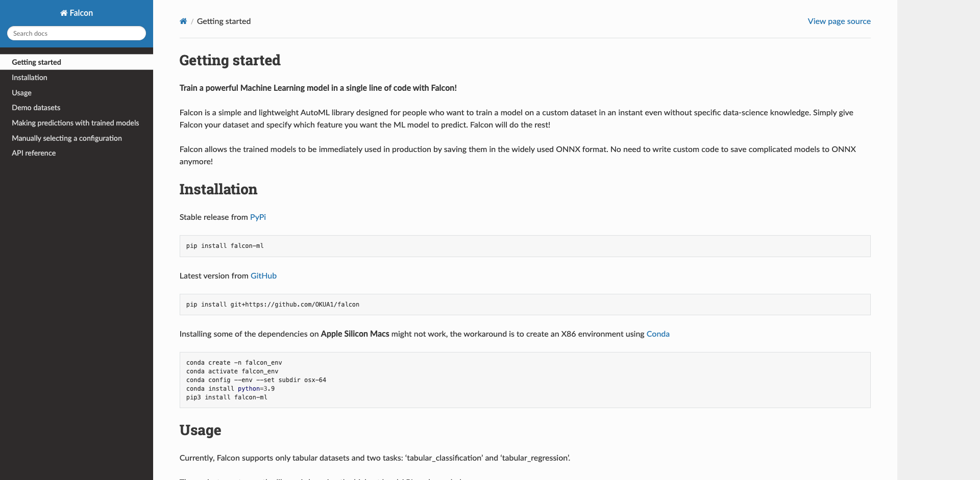Image resolution: width=980 pixels, height=480 pixels.
Task: Click 'conda activate falcon_env' line
Action: click(x=232, y=371)
